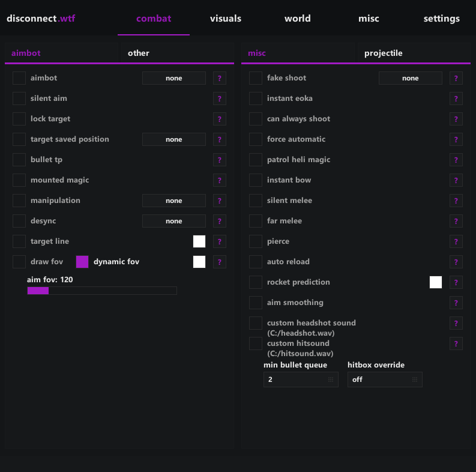Image resolution: width=476 pixels, height=472 pixels.
Task: Open the manipulation key dropdown
Action: [x=174, y=201]
